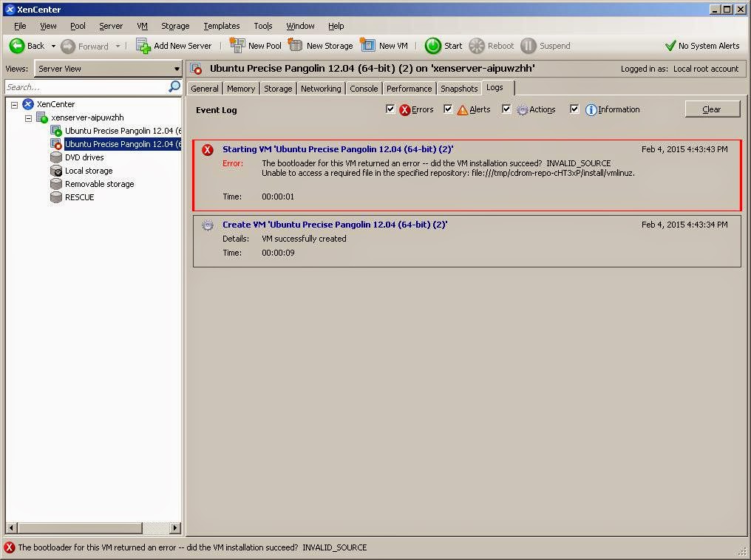Click the Reboot icon in toolbar
This screenshot has width=751, height=560.
pos(477,46)
